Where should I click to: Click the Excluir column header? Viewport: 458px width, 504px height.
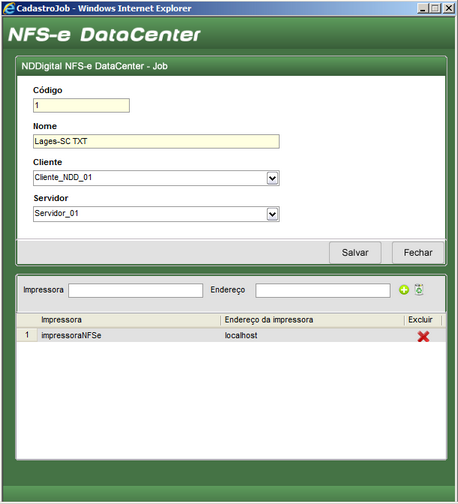(x=423, y=320)
